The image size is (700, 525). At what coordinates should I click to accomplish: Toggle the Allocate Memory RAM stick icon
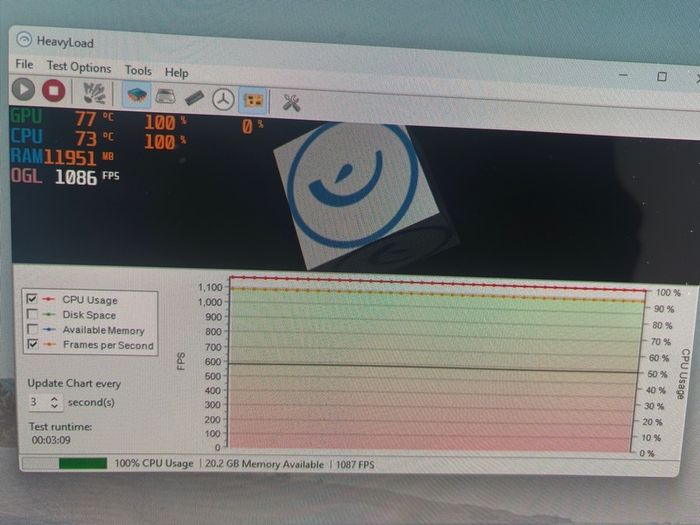[194, 97]
